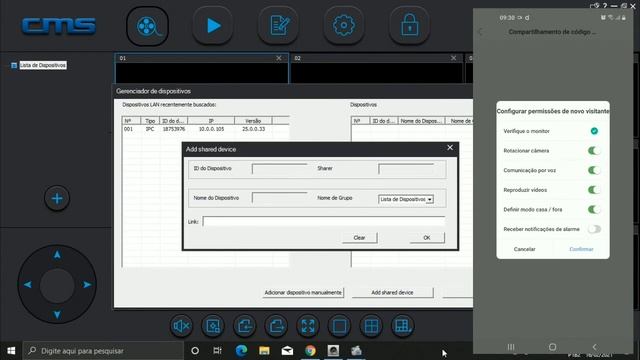Screen dimensions: 640x360
Task: Click IP cell 10.0.0.105
Action: (211, 129)
